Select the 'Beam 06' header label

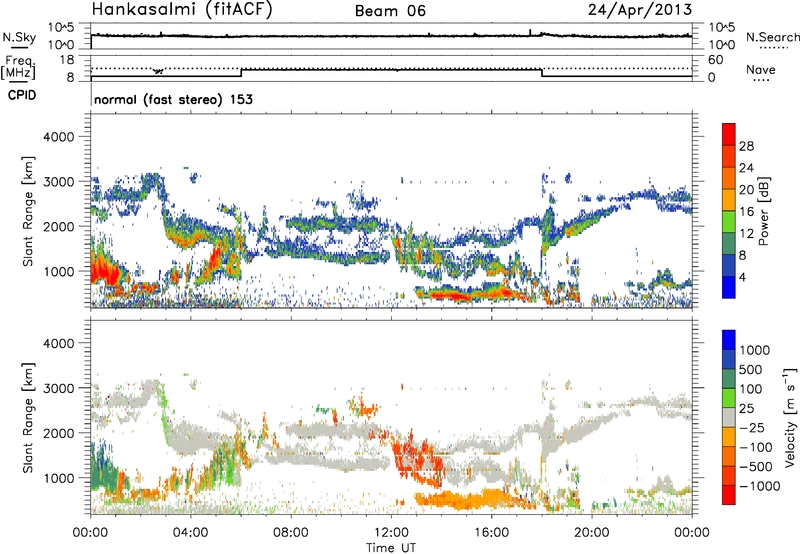390,11
